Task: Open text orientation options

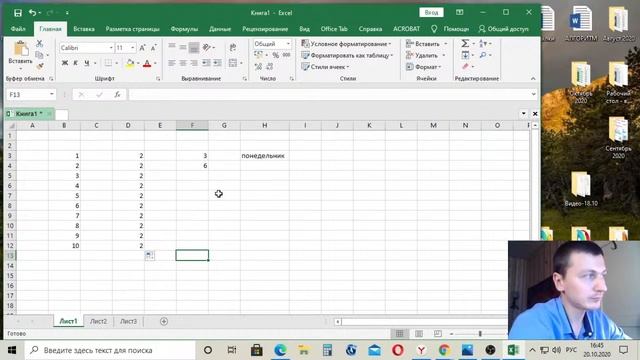Action: pos(207,48)
